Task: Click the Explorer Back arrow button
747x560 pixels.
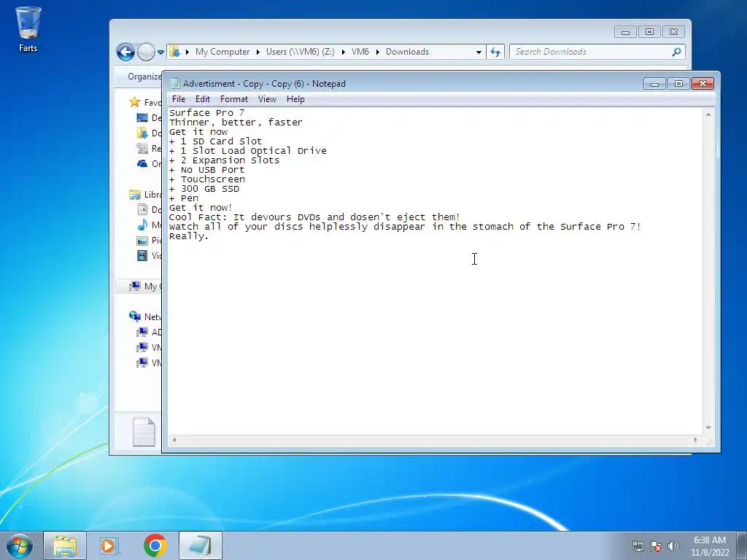Action: pos(125,52)
